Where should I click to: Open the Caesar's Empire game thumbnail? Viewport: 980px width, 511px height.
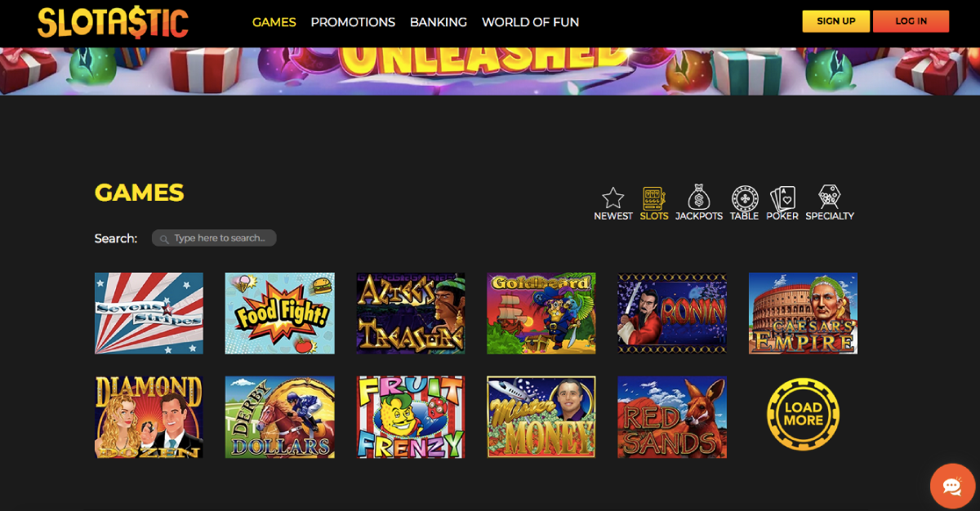(x=803, y=313)
